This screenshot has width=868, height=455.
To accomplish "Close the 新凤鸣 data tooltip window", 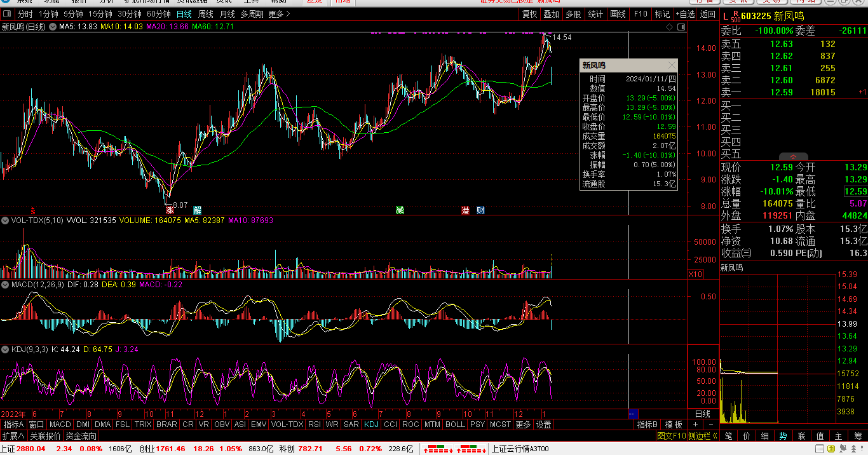I will 672,65.
